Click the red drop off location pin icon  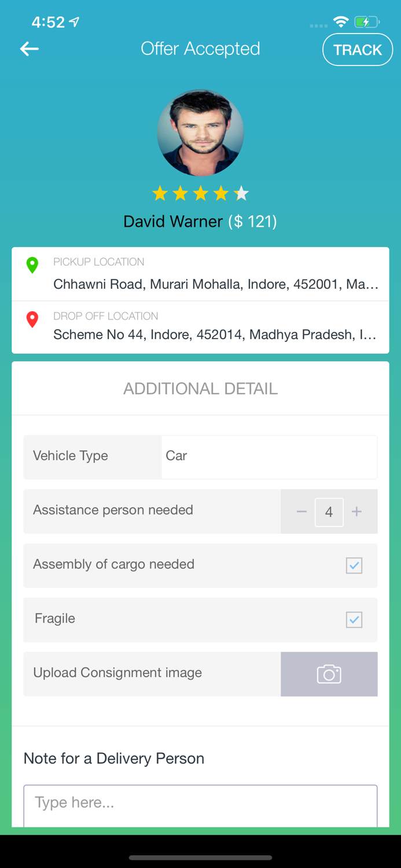pos(33,319)
